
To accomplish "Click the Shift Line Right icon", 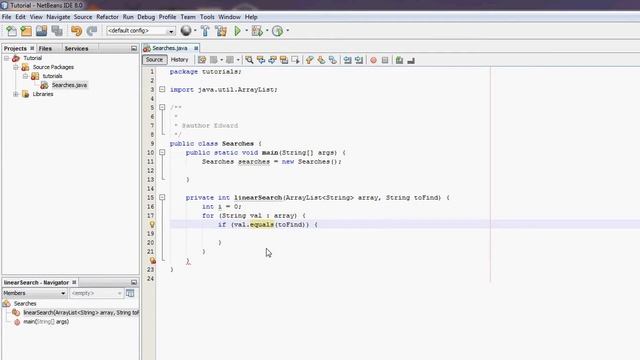I will pyautogui.click(x=359, y=60).
